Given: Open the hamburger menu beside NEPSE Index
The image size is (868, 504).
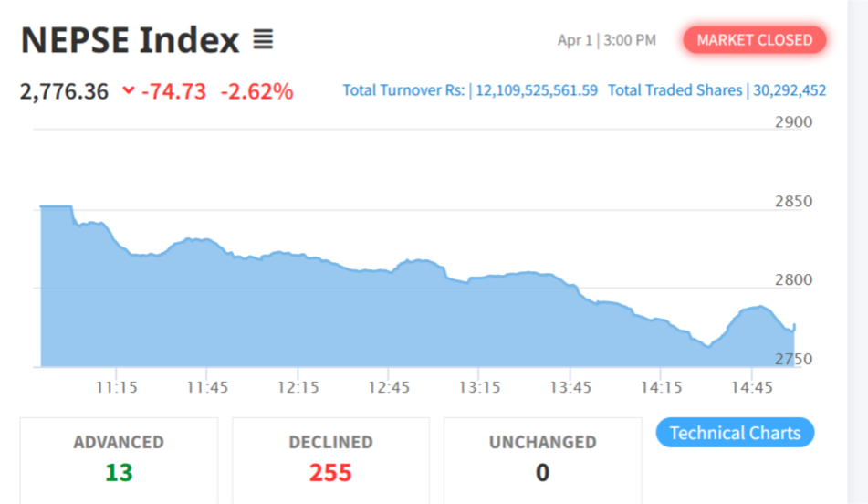Looking at the screenshot, I should pos(263,39).
